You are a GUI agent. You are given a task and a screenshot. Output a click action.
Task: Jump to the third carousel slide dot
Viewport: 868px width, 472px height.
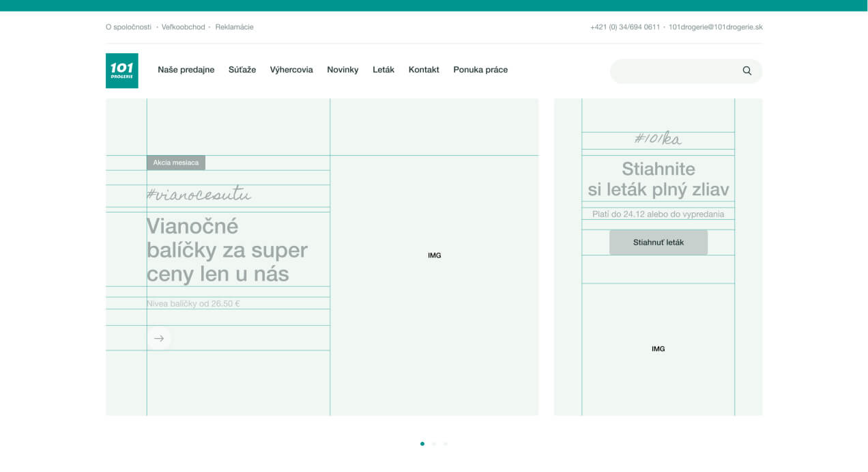[446, 444]
